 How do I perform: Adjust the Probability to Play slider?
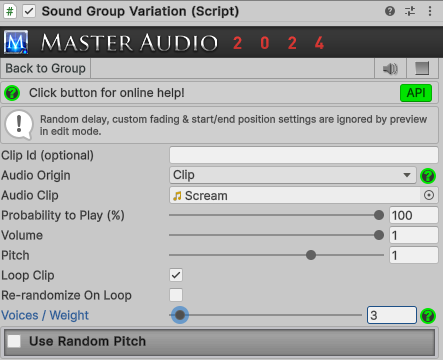pyautogui.click(x=277, y=215)
